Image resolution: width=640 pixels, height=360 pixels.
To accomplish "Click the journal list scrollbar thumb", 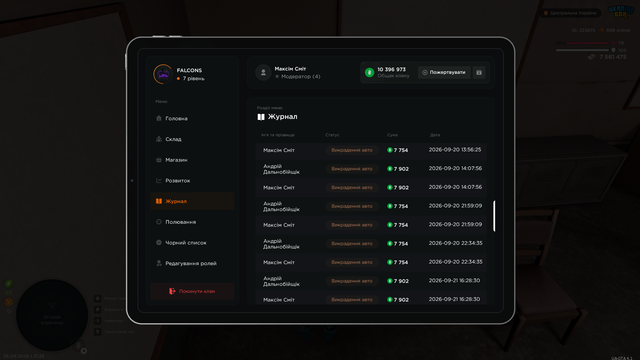I will 494,216.
